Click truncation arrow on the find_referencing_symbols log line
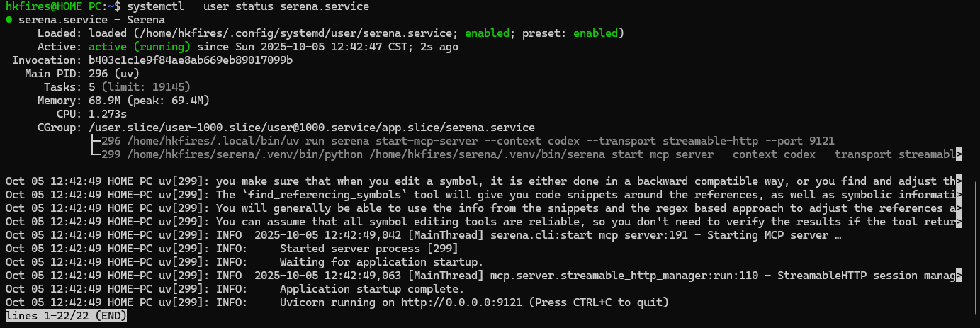 pyautogui.click(x=959, y=195)
